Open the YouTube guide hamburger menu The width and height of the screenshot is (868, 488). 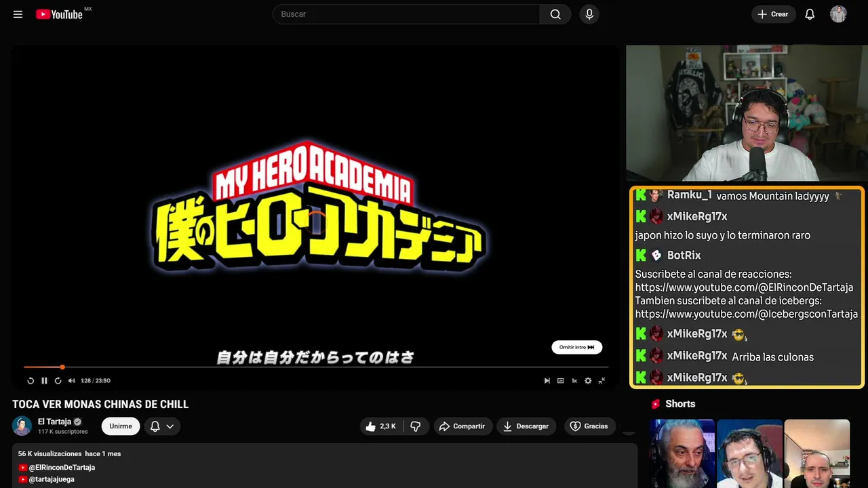18,14
